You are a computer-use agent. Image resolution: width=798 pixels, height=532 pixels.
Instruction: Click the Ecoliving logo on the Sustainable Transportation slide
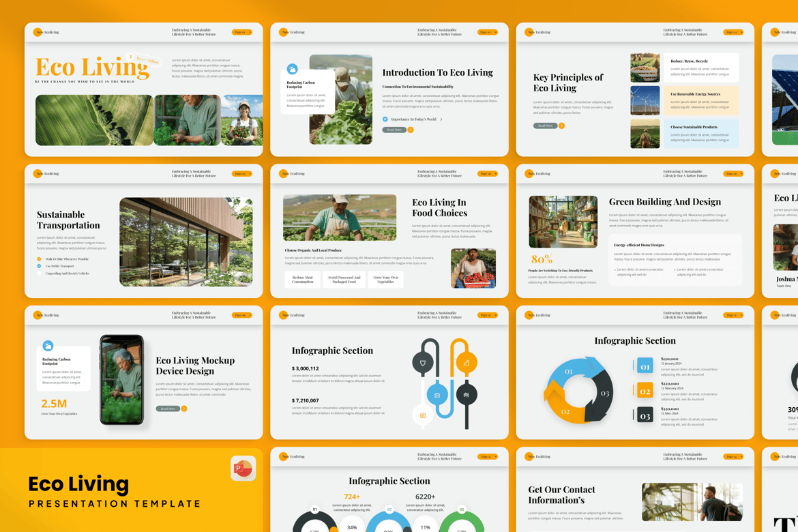46,174
